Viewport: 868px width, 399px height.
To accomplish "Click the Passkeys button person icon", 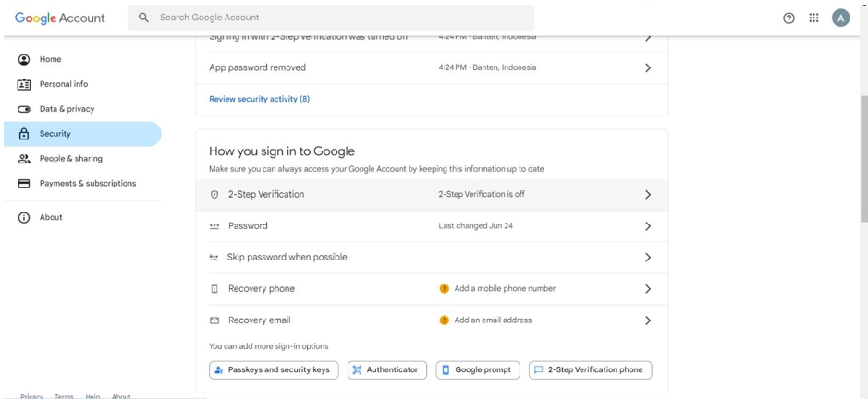I will (219, 369).
